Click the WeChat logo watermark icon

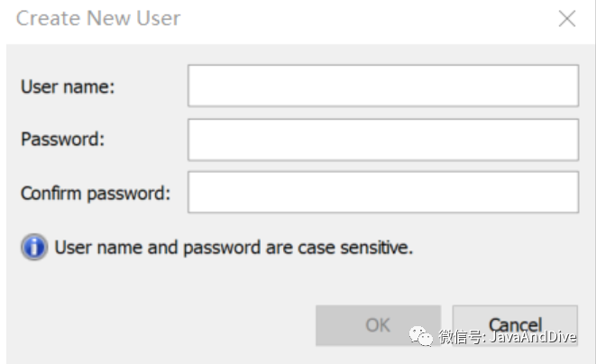(x=420, y=335)
